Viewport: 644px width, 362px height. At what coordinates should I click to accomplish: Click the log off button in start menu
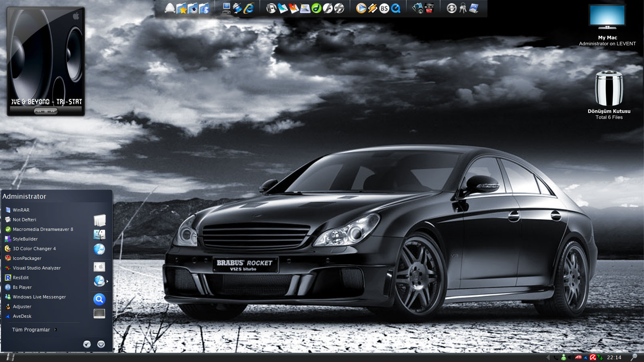(x=87, y=344)
